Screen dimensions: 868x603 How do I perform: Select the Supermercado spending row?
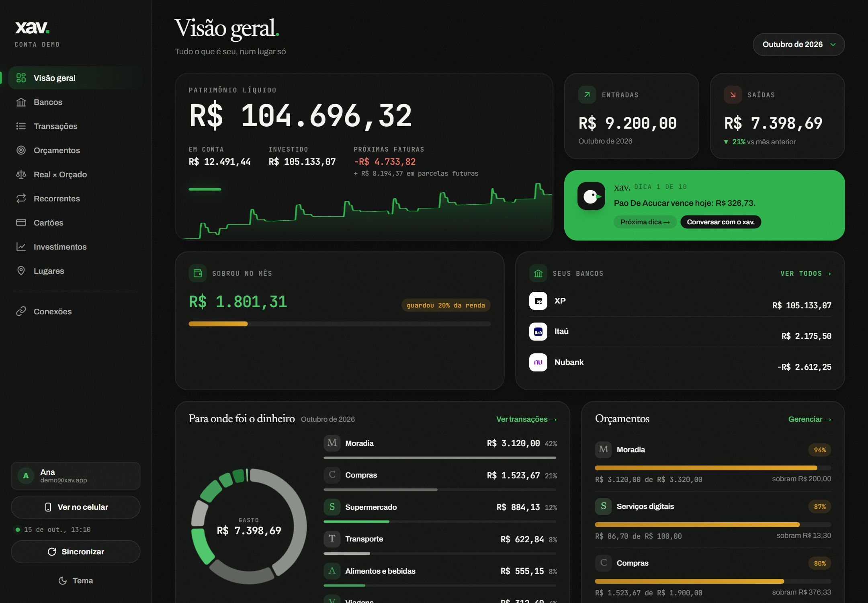pos(440,511)
